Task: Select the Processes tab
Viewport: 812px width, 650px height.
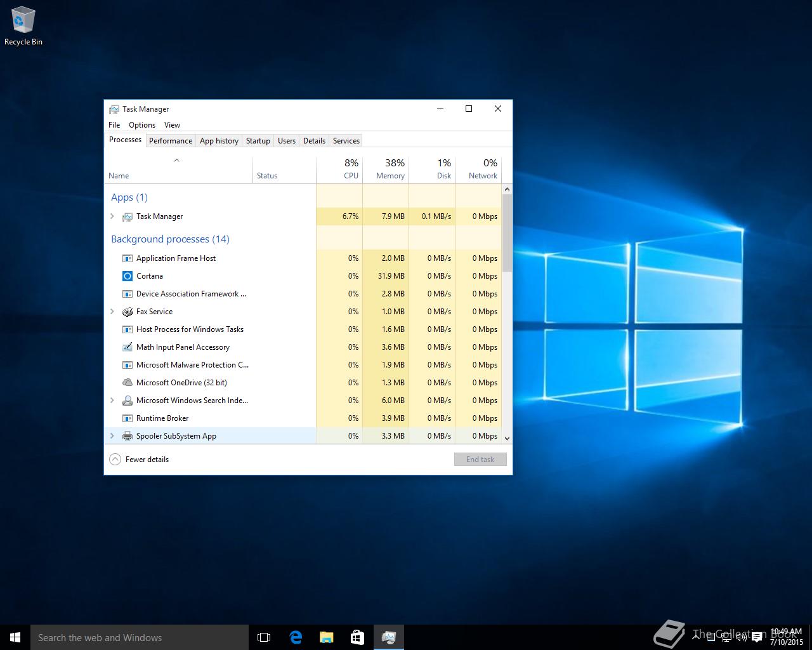Action: (x=125, y=140)
